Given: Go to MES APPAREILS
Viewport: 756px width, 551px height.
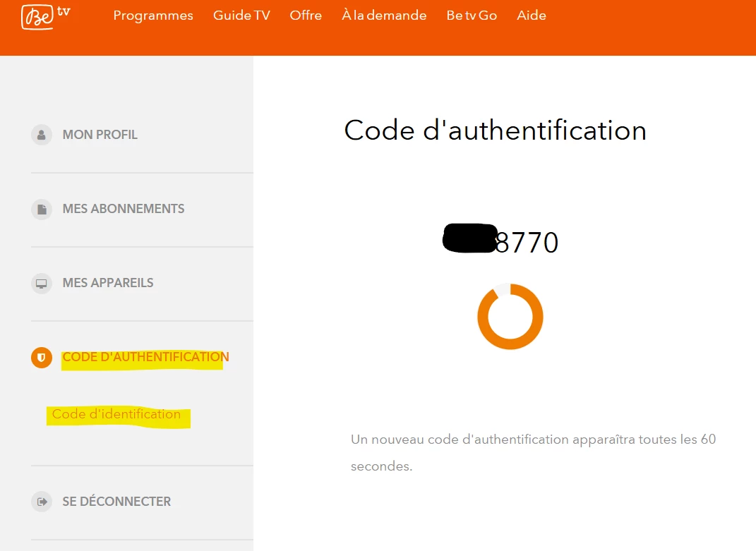Looking at the screenshot, I should (108, 283).
